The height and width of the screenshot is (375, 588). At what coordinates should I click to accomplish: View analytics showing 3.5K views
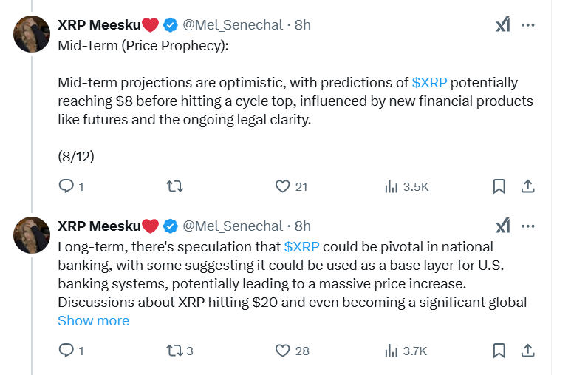click(x=392, y=186)
